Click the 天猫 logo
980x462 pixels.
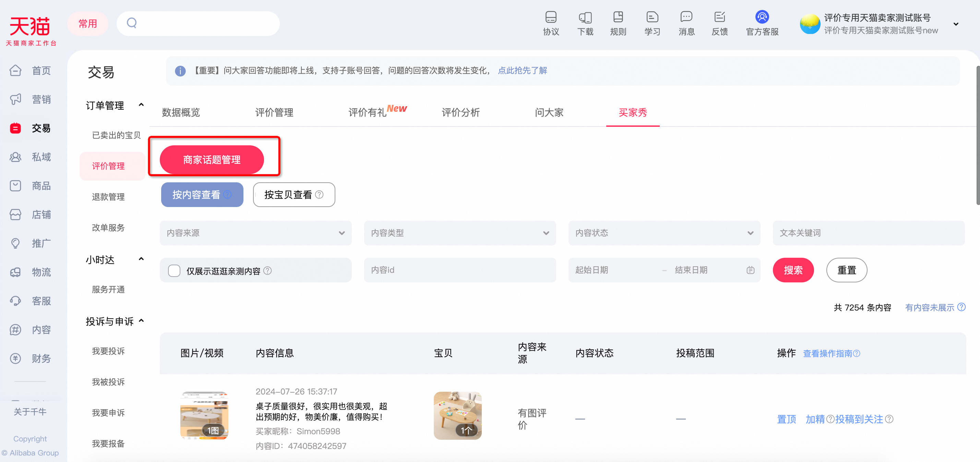click(x=31, y=31)
